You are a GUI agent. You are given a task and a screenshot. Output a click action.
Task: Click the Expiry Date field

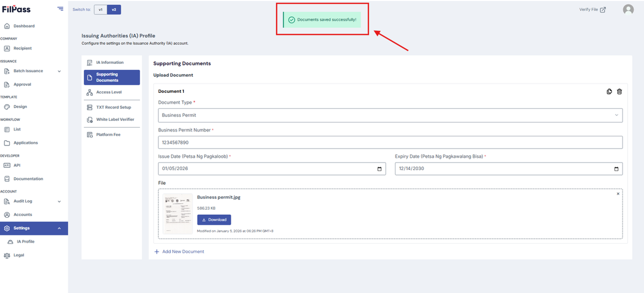[x=509, y=169]
